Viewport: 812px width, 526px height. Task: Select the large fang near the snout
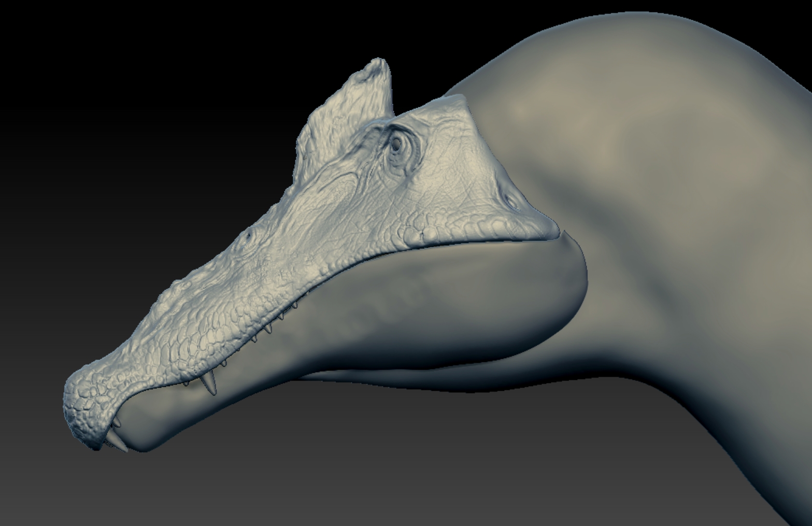click(208, 383)
